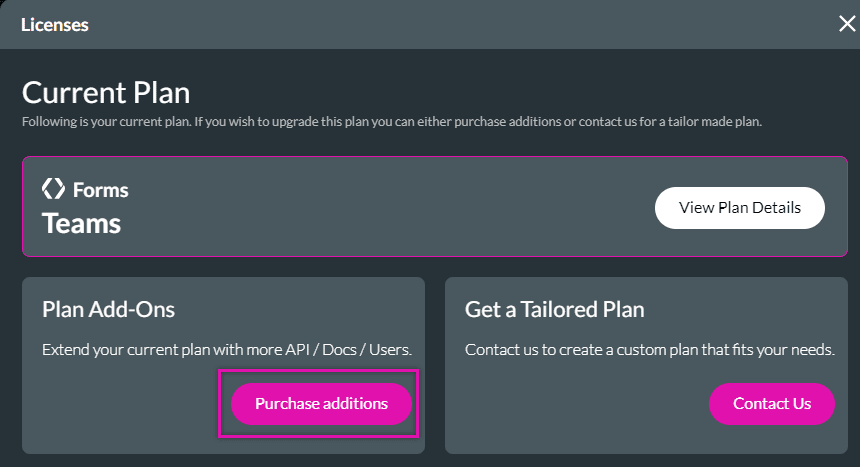Viewport: 860px width, 467px height.
Task: Click the Teams plan name
Action: (x=81, y=223)
